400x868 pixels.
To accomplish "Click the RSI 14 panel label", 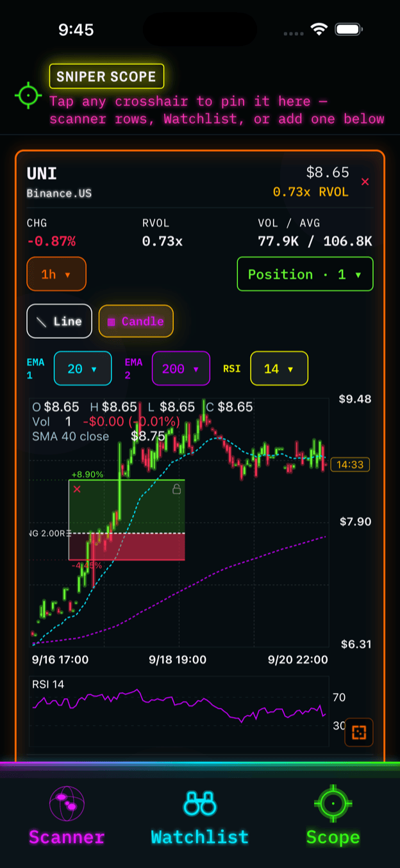I will click(48, 684).
